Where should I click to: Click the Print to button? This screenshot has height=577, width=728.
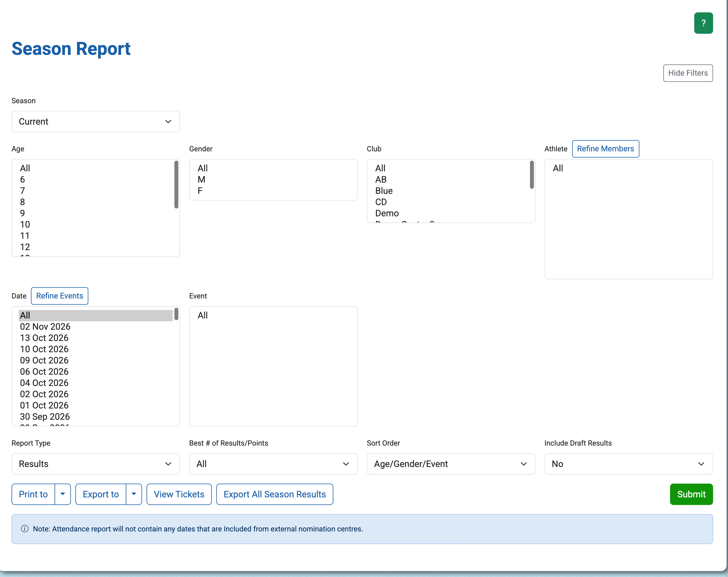33,494
